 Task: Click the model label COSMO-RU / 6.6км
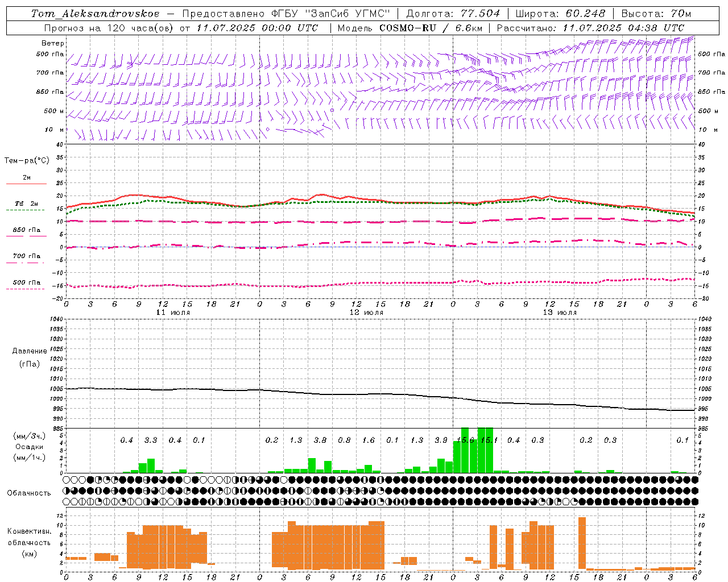[x=430, y=28]
